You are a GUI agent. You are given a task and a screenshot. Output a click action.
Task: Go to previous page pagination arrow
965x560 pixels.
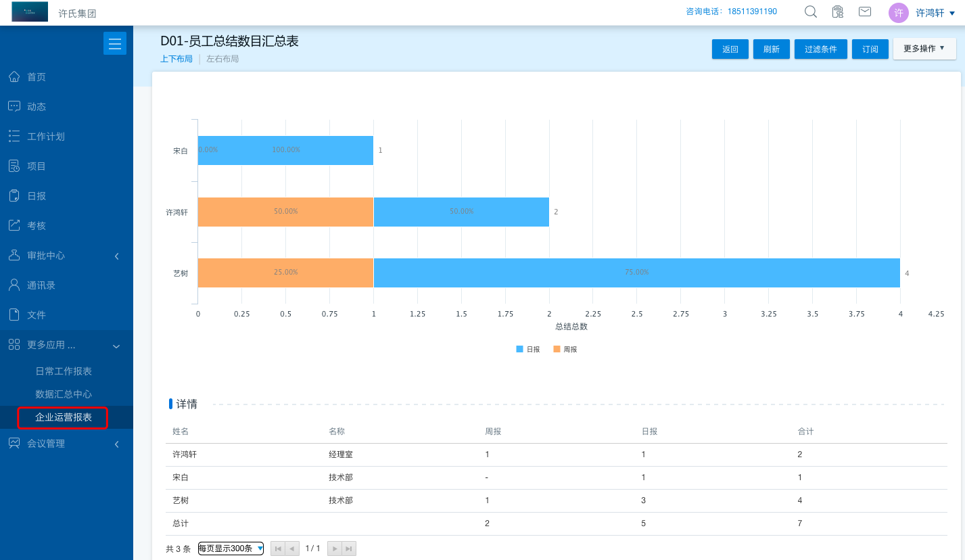click(x=292, y=549)
